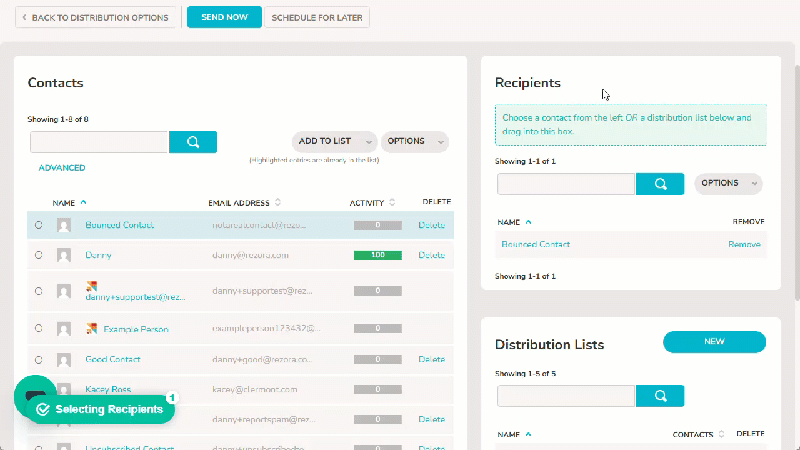Click Danny's avatar icon
This screenshot has width=800, height=450.
pos(64,255)
